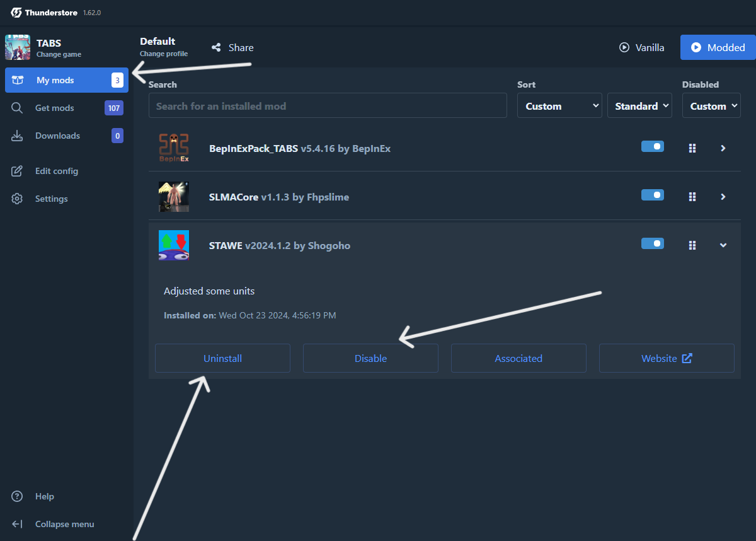Uninstall the STAWE mod
This screenshot has width=756, height=541.
tap(222, 358)
